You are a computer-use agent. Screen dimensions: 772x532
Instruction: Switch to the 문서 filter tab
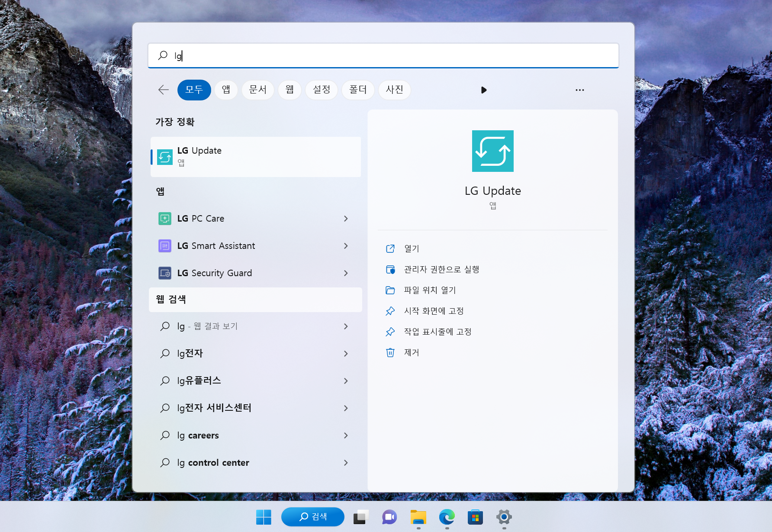coord(258,90)
